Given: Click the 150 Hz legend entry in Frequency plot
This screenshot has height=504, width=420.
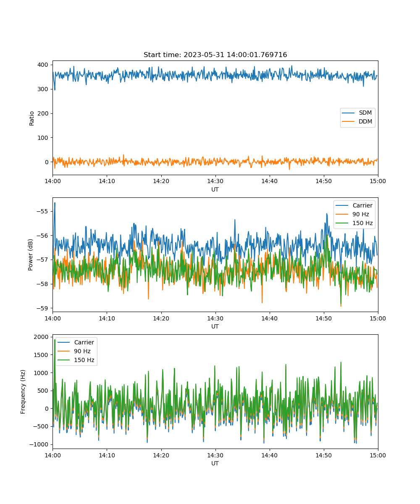Looking at the screenshot, I should point(76,360).
